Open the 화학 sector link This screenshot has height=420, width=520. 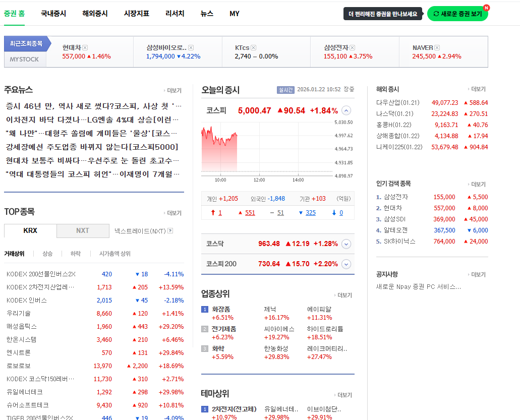point(218,349)
